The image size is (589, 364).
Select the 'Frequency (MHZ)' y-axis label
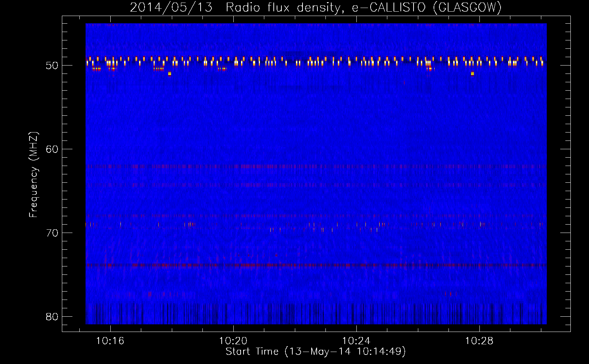click(x=33, y=174)
